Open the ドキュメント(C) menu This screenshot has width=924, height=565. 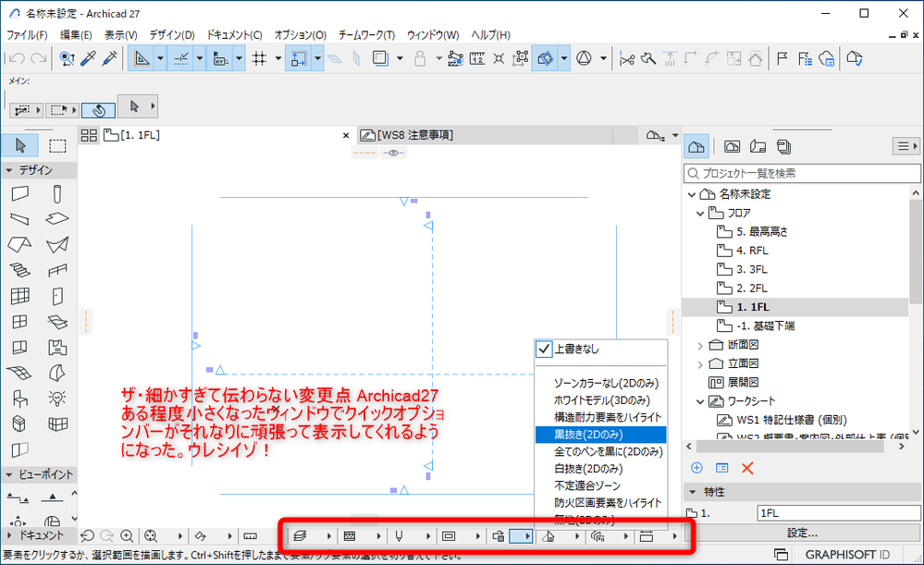click(234, 35)
